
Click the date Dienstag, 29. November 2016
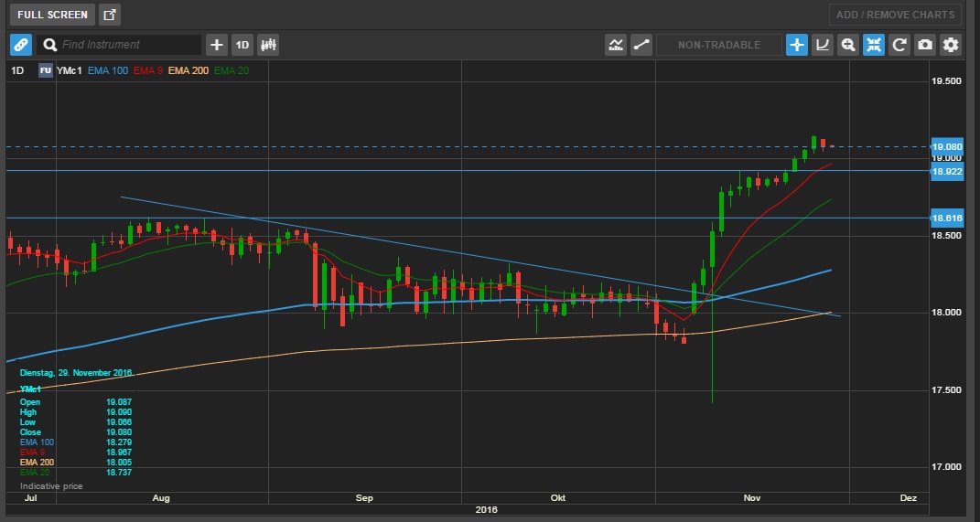[x=76, y=373]
